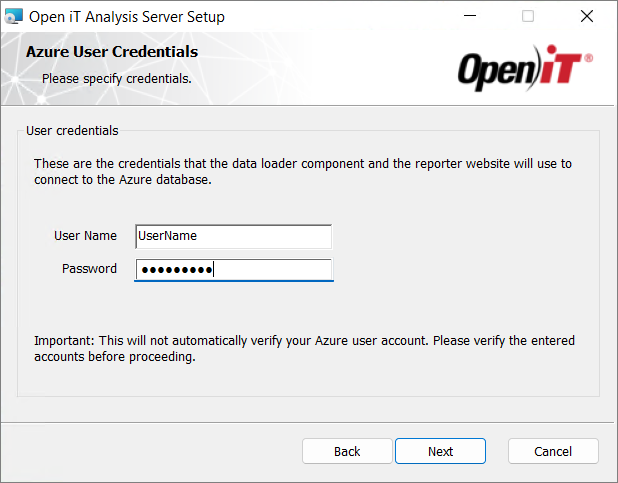This screenshot has width=618, height=483.
Task: Click the 'User Name' label
Action: 86,235
